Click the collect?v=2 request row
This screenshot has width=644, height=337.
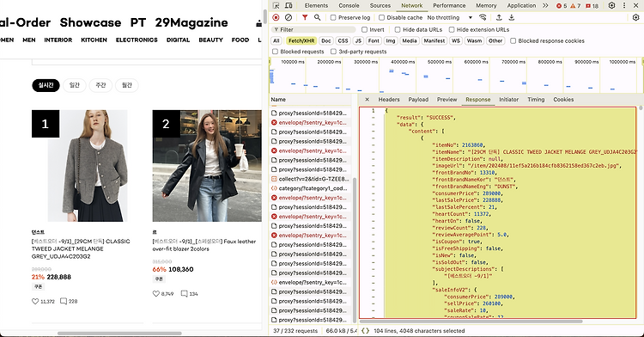click(311, 179)
